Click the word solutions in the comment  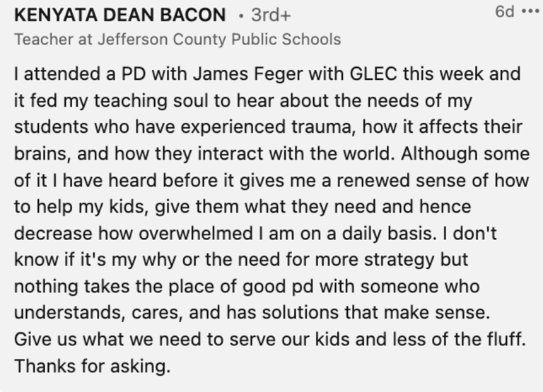(x=300, y=313)
